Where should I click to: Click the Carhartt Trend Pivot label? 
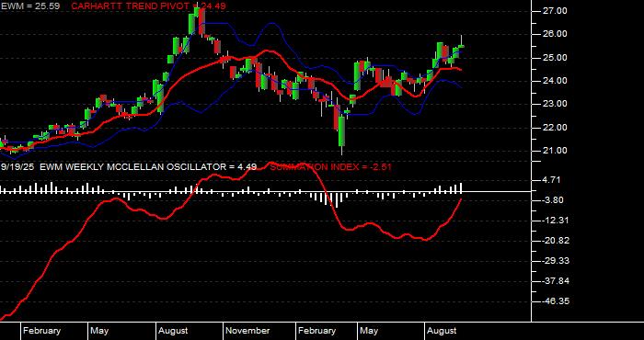(148, 6)
